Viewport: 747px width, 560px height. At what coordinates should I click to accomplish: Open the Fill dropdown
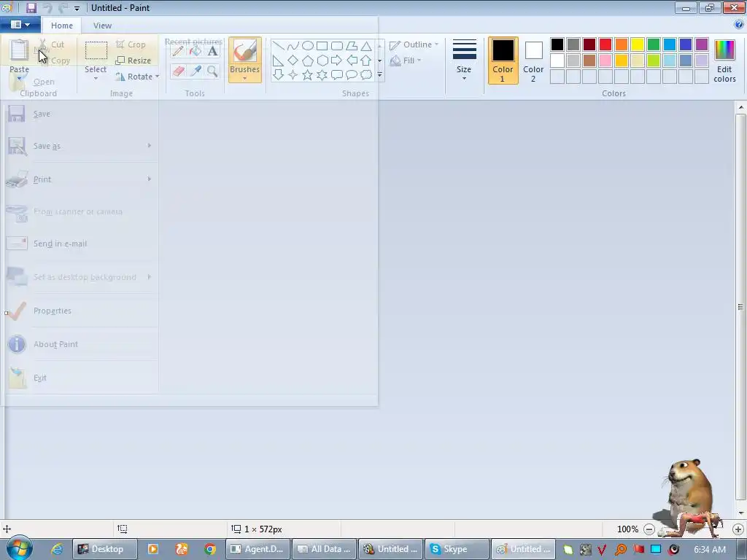406,61
